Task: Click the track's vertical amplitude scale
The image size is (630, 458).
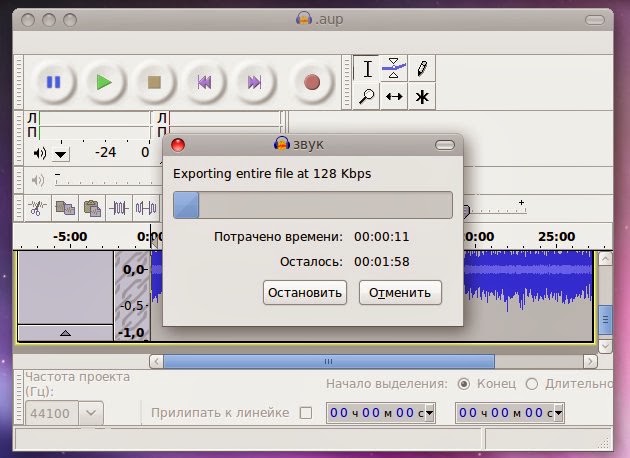Action: tap(133, 296)
